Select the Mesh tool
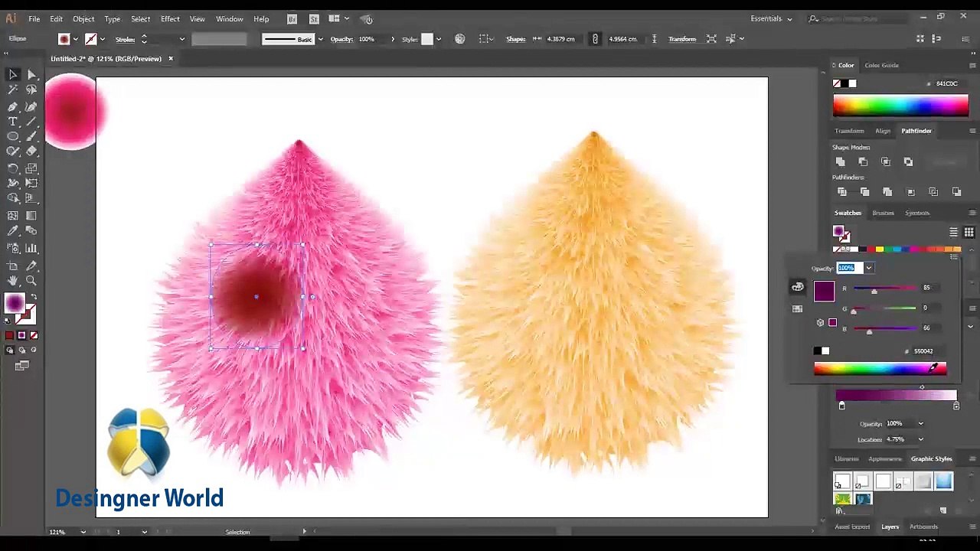Image resolution: width=980 pixels, height=551 pixels. (13, 217)
